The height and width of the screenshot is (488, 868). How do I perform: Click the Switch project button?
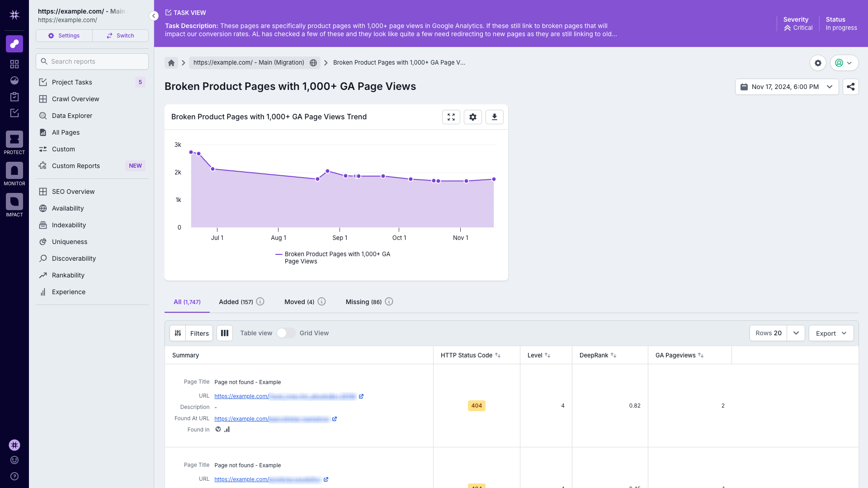point(120,36)
